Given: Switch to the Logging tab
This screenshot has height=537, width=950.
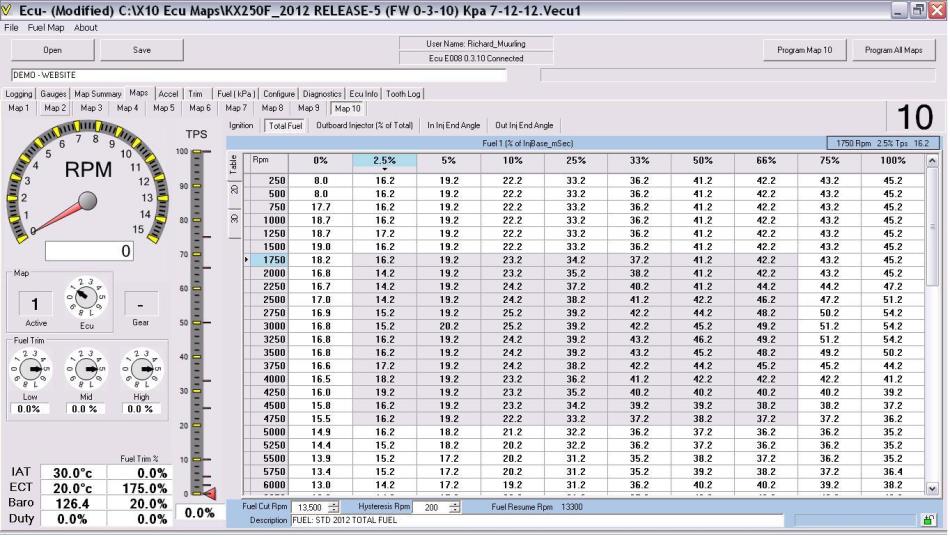Looking at the screenshot, I should [19, 94].
